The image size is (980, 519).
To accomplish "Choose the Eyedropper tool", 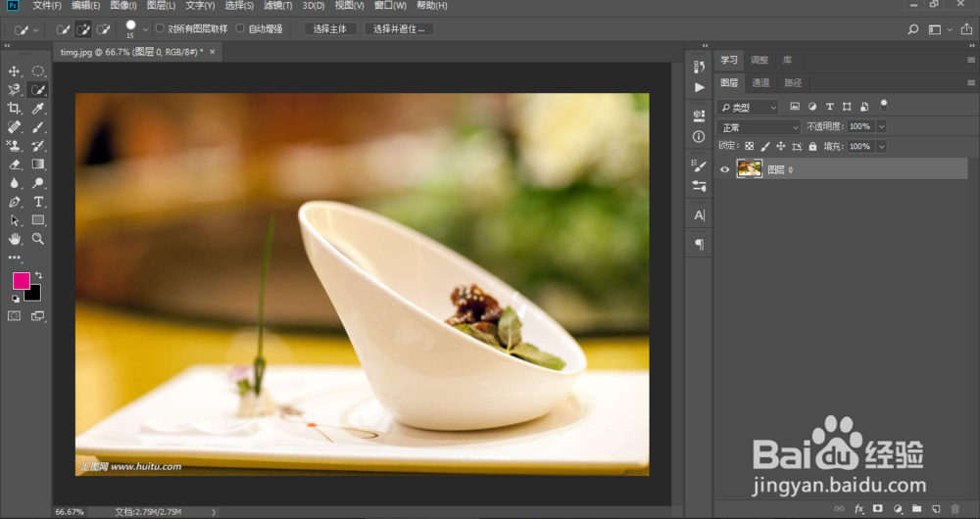I will click(x=38, y=108).
